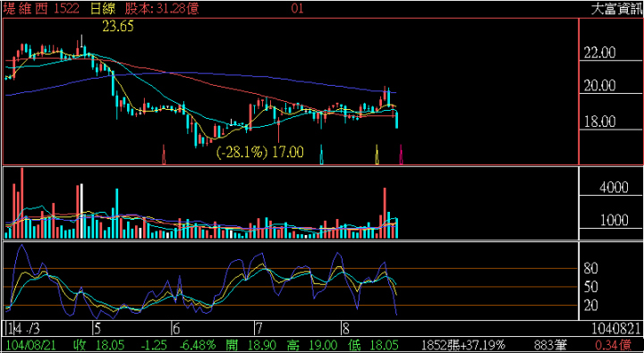This screenshot has width=644, height=353.
Task: Click month 6 on the date axis
Action: coord(176,329)
